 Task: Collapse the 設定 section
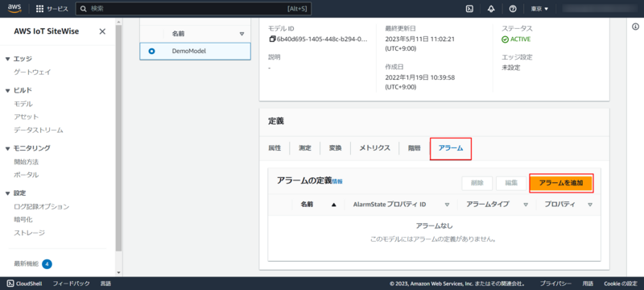(7, 193)
